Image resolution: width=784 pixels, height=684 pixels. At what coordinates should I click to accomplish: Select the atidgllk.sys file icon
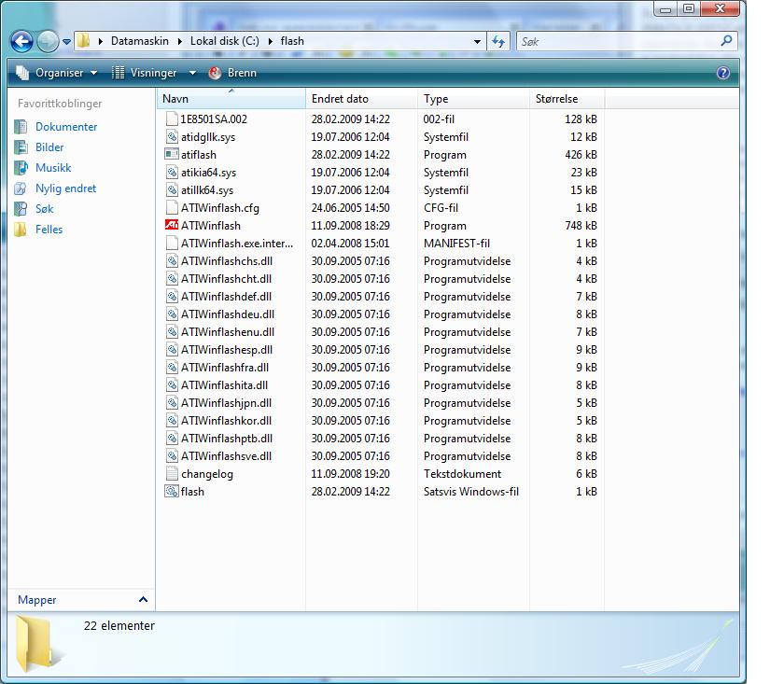[172, 136]
